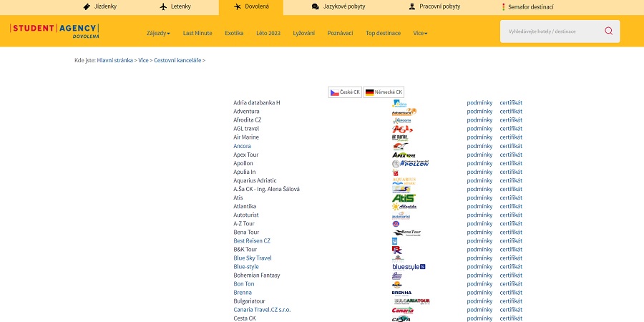Open the Exotika menu item
644x322 pixels.
234,33
